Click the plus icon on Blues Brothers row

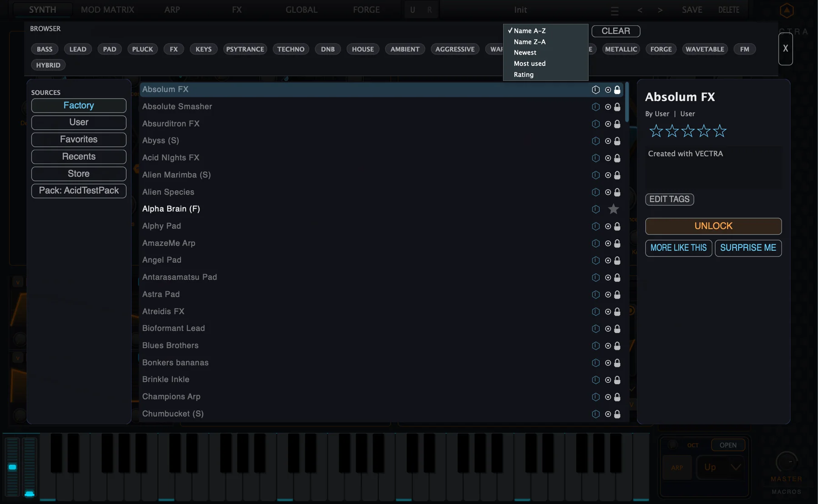coord(608,346)
